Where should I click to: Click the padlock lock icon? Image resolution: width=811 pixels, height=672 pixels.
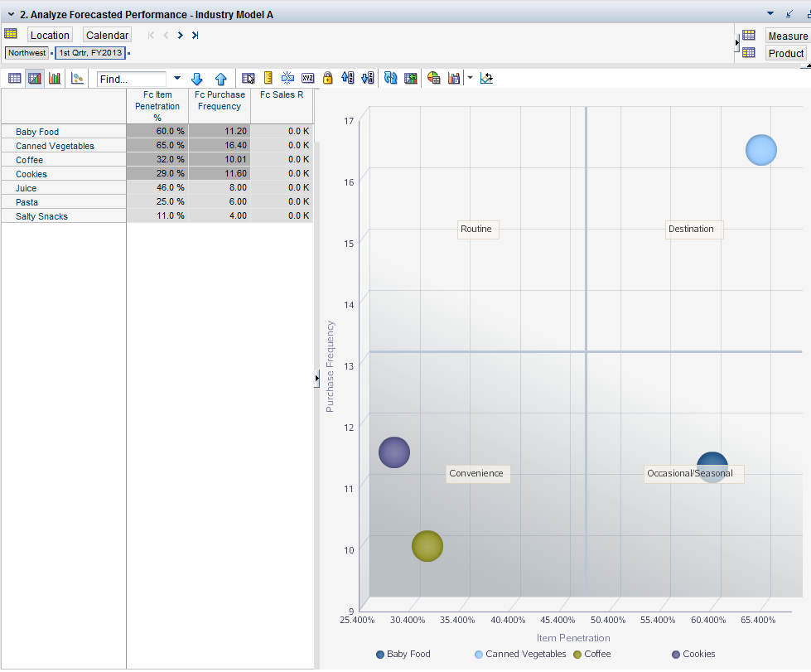tap(327, 78)
